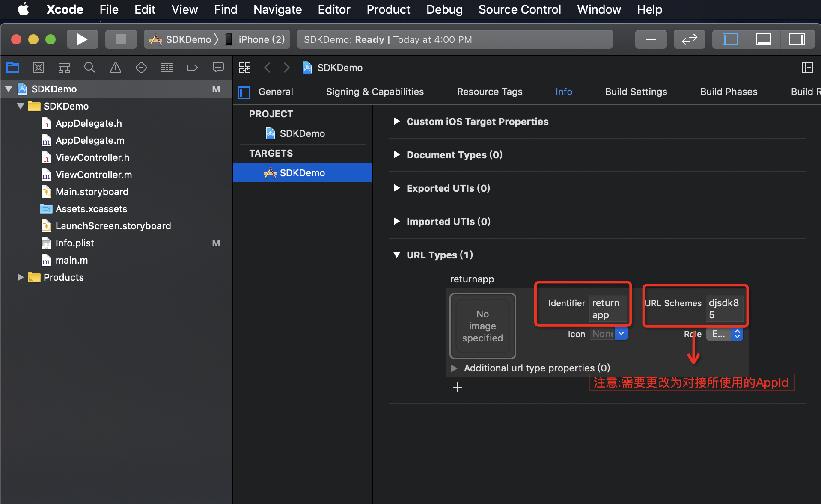Toggle the bottom debug area
821x504 pixels.
point(763,39)
